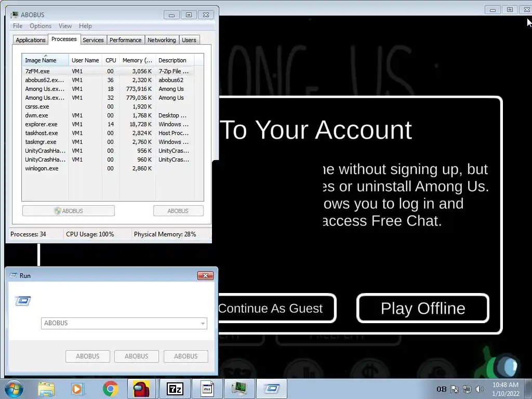Sort by User Name column header
Screen dimensions: 532x399
click(86, 60)
